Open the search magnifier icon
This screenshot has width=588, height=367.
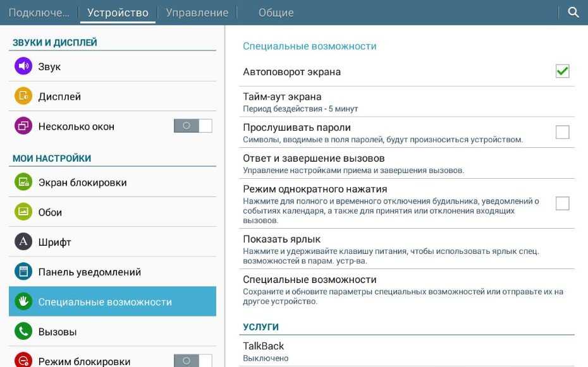[x=573, y=13]
